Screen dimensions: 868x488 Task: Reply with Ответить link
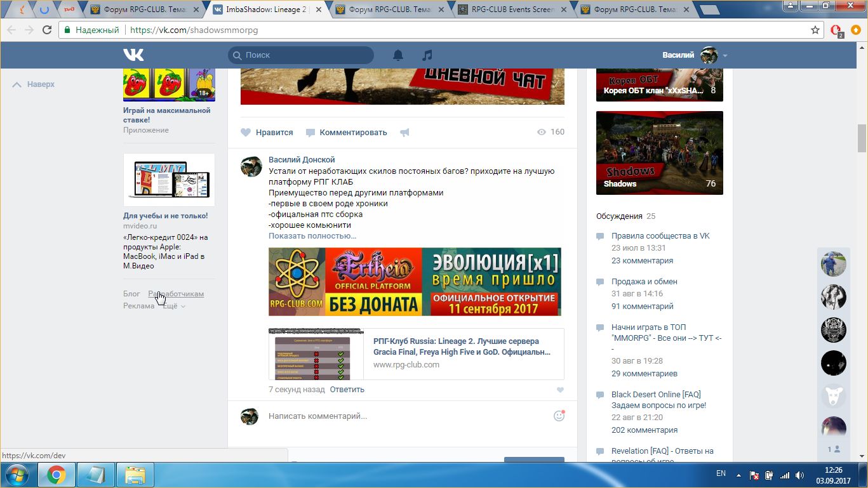(x=347, y=390)
